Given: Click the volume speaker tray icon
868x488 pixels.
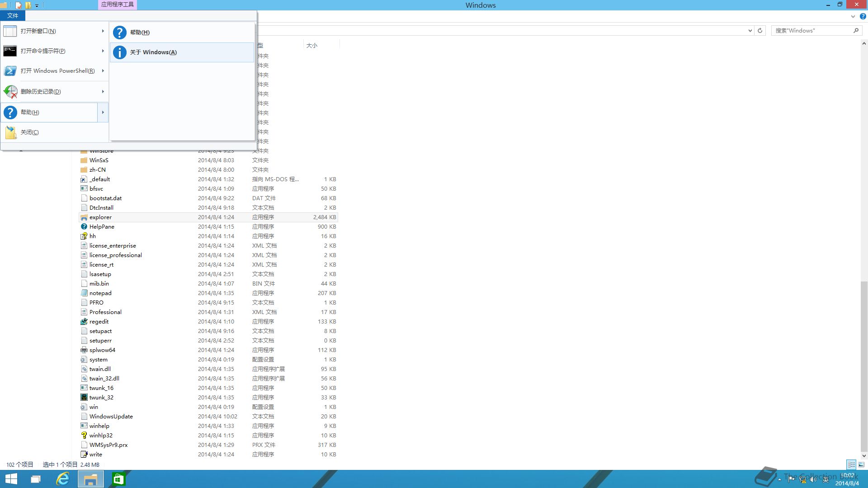Looking at the screenshot, I should coord(813,479).
